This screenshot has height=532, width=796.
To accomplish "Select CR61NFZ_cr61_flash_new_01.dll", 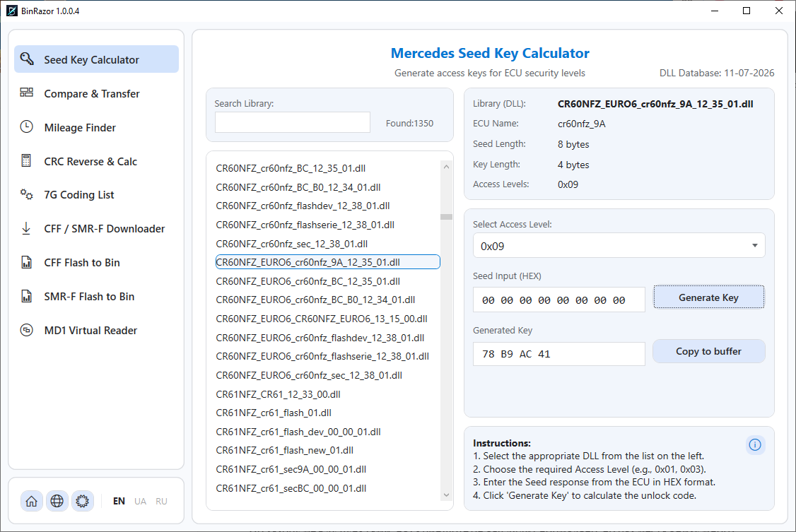I will point(328,450).
